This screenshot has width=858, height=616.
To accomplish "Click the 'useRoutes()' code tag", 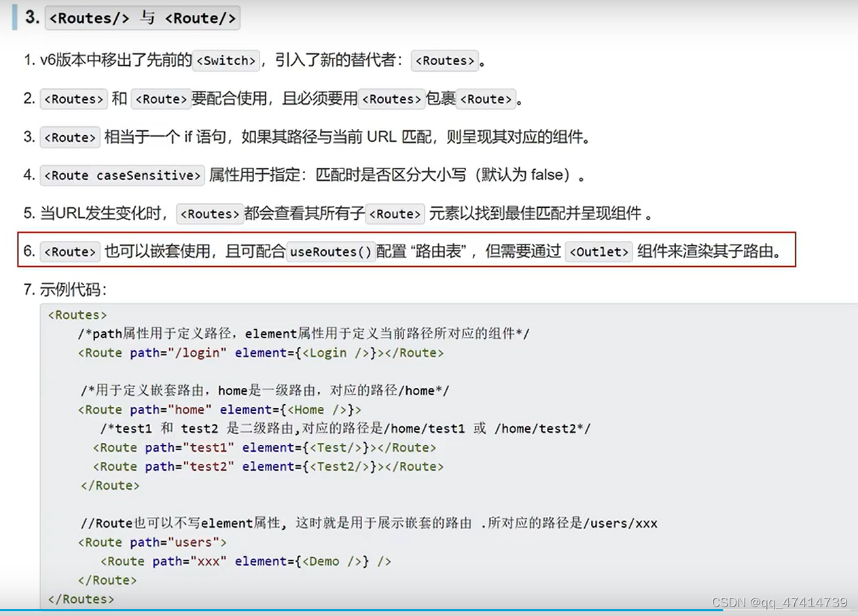I will pos(331,252).
